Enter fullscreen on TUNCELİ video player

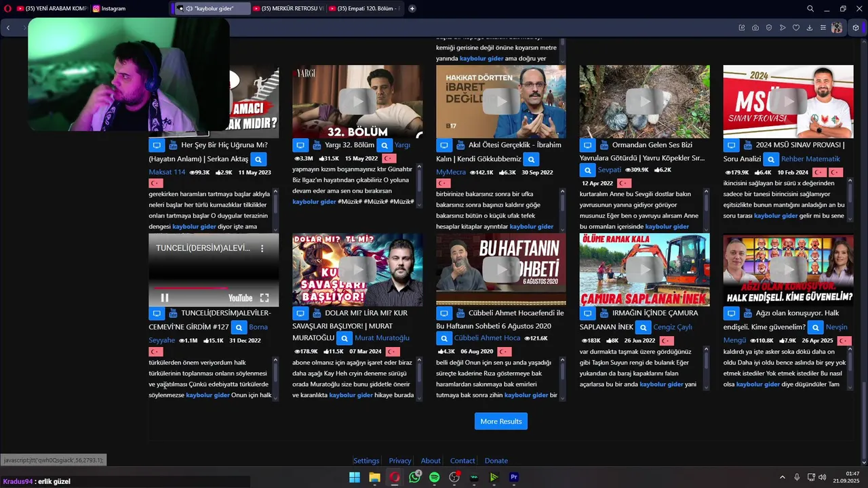point(264,298)
